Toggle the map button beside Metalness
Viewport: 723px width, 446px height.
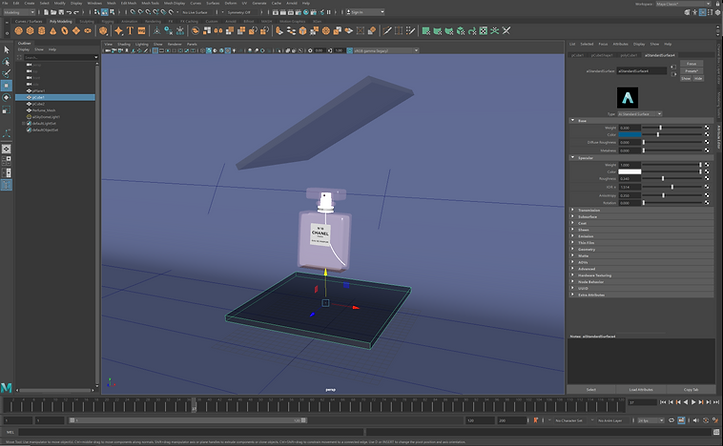(x=707, y=150)
